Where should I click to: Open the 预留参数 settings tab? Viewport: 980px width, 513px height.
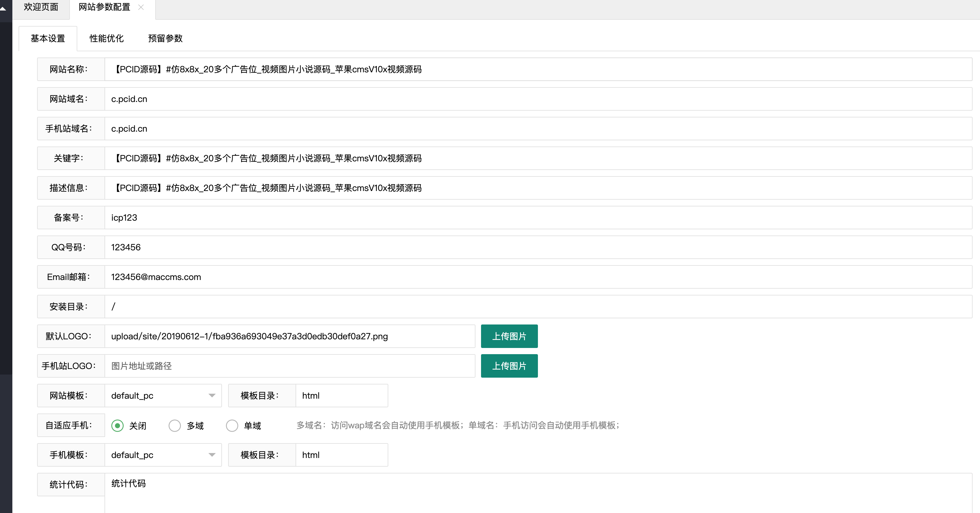coord(165,38)
